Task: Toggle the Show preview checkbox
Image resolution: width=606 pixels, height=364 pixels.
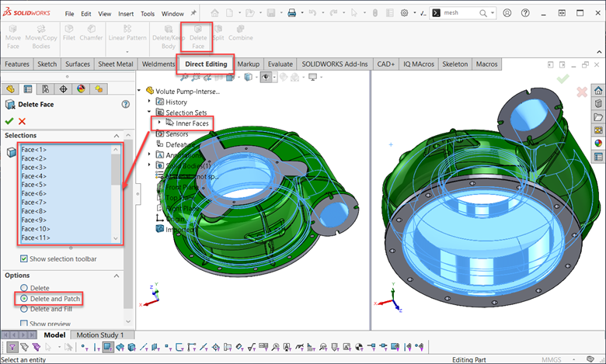Action: tap(24, 324)
